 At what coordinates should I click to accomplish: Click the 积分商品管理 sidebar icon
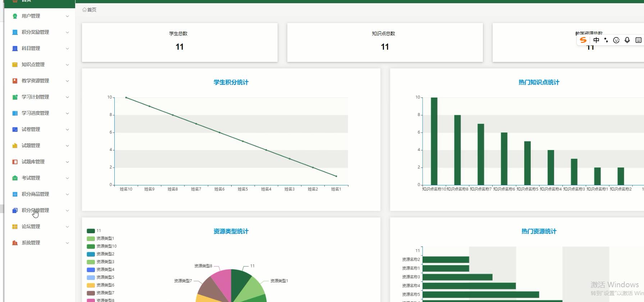[15, 194]
